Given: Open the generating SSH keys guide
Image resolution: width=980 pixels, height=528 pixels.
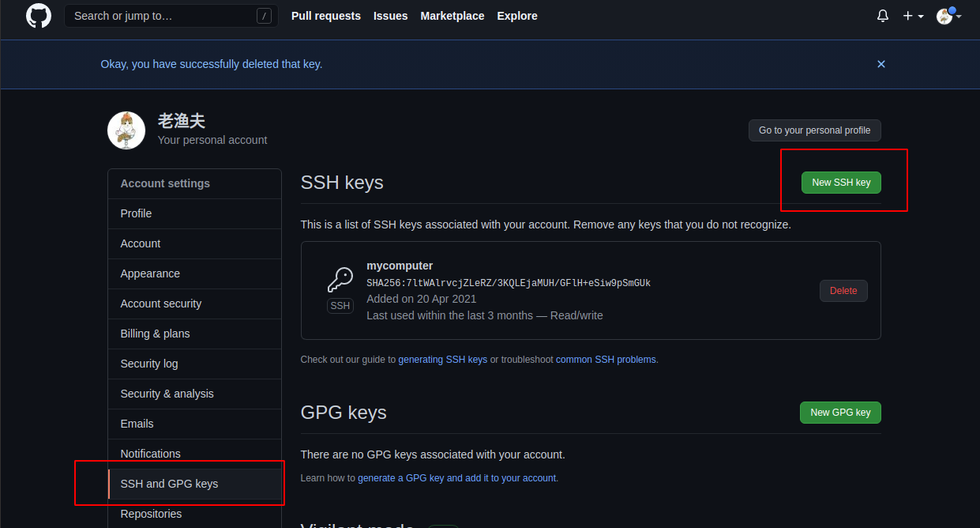Looking at the screenshot, I should pyautogui.click(x=442, y=360).
